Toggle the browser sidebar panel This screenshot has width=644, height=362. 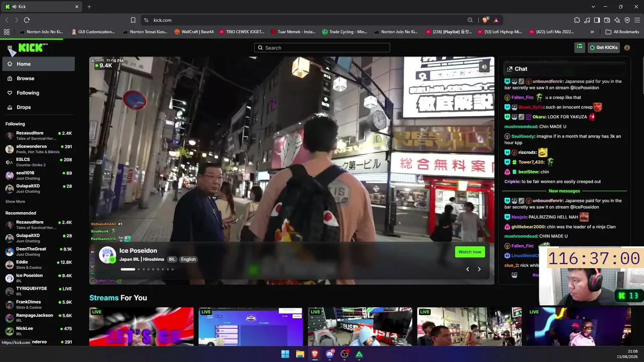[597, 20]
